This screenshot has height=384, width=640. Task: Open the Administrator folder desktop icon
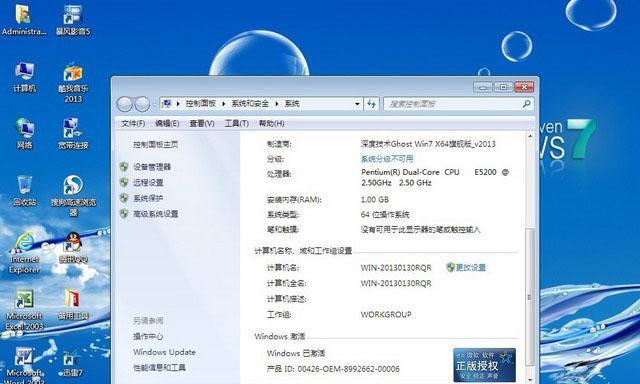pos(23,20)
